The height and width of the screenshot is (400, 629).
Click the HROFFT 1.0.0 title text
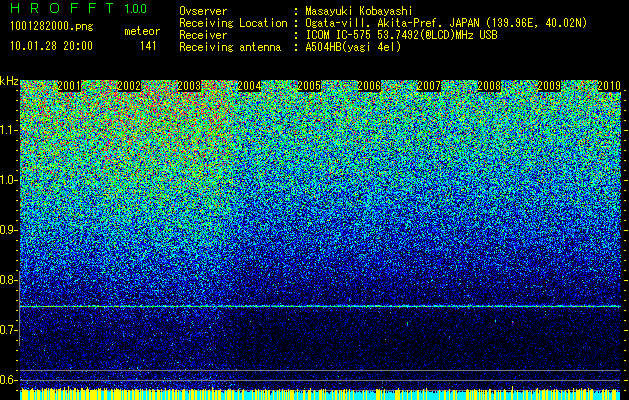click(78, 8)
